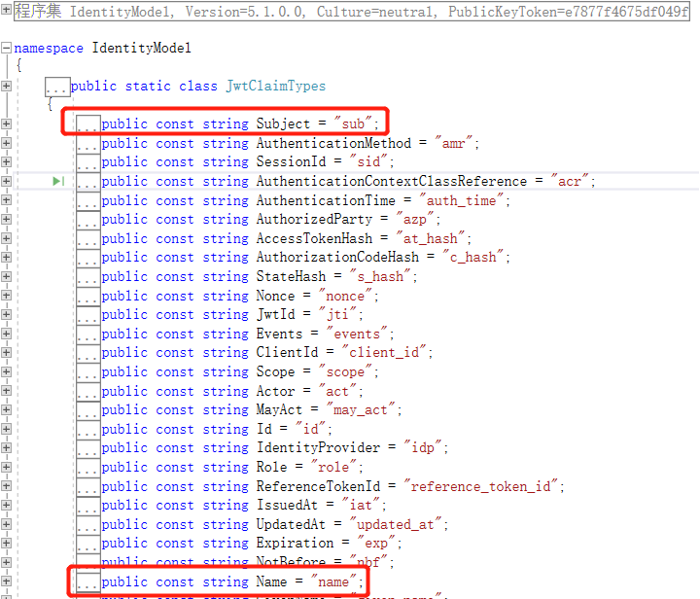700x599 pixels.
Task: Click the AuthenticationMethod identifier
Action: pyautogui.click(x=333, y=143)
